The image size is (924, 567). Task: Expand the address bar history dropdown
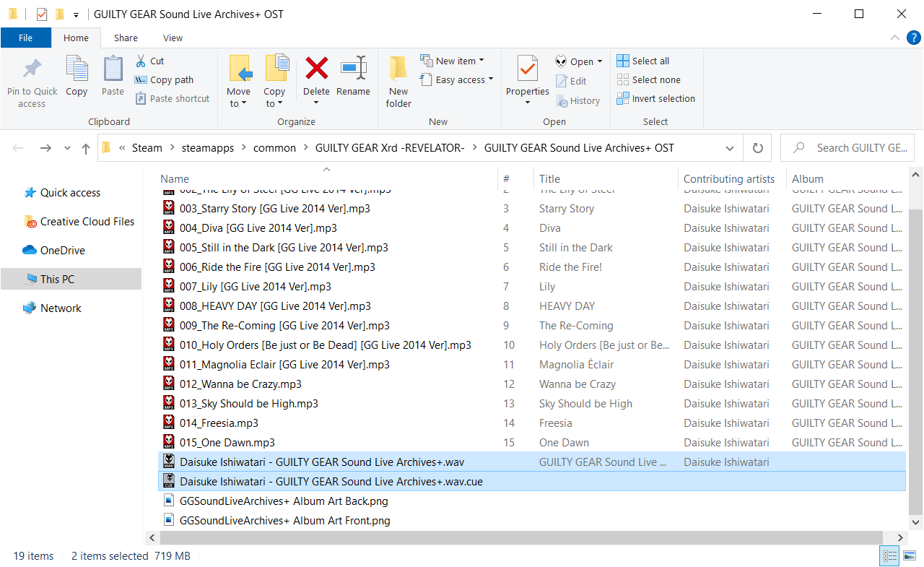click(x=730, y=148)
